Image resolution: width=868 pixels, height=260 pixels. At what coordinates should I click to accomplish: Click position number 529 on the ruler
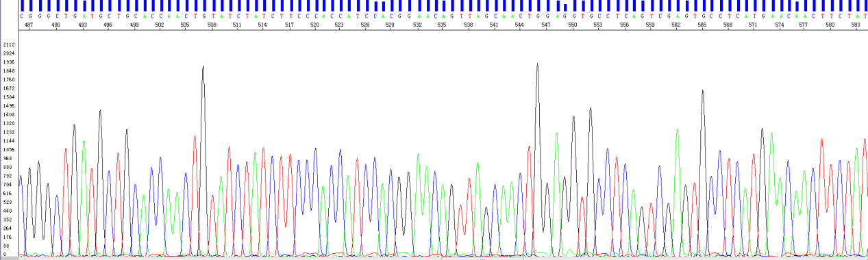tap(390, 24)
